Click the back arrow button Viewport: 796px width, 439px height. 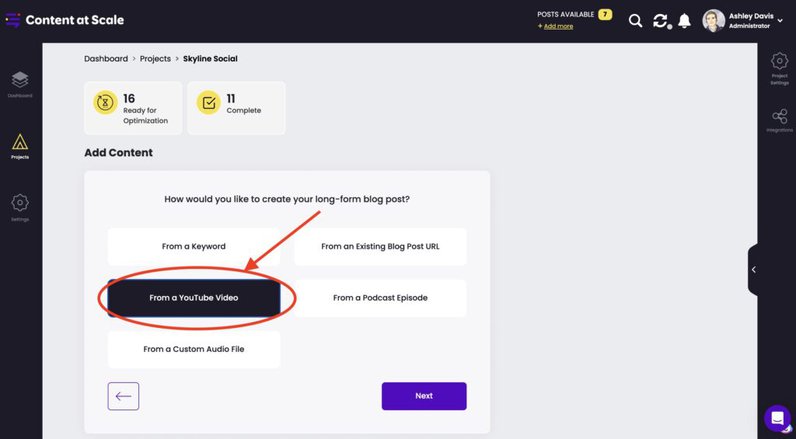click(123, 396)
